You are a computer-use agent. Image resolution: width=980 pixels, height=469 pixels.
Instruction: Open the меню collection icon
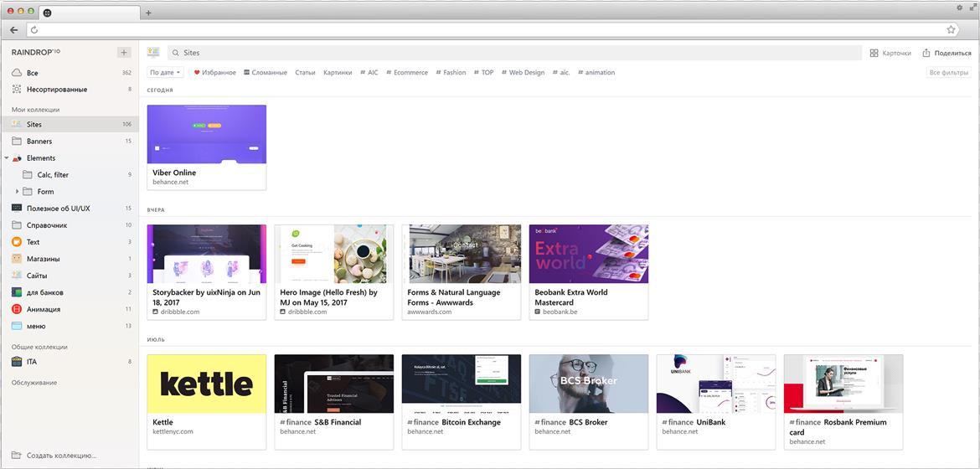[x=17, y=327]
